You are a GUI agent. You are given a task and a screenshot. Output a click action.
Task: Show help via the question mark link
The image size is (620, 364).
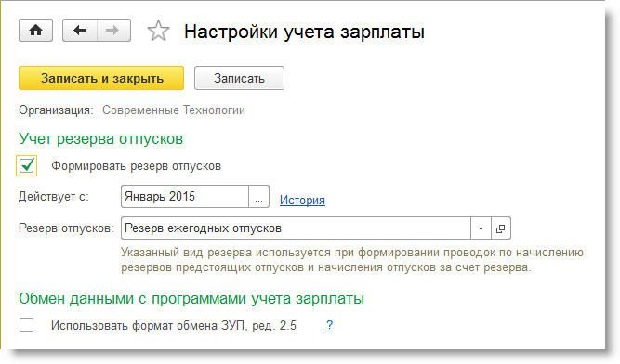tap(330, 326)
